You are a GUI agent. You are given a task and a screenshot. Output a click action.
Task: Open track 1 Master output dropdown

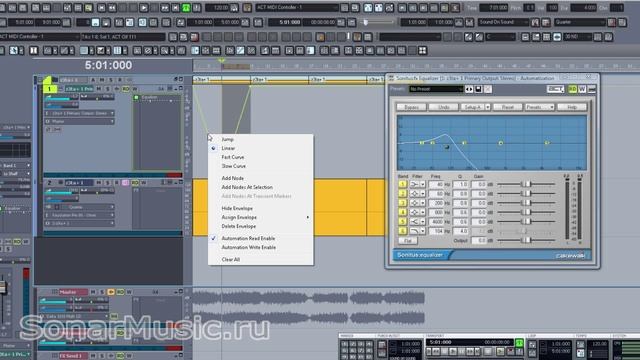pyautogui.click(x=80, y=121)
